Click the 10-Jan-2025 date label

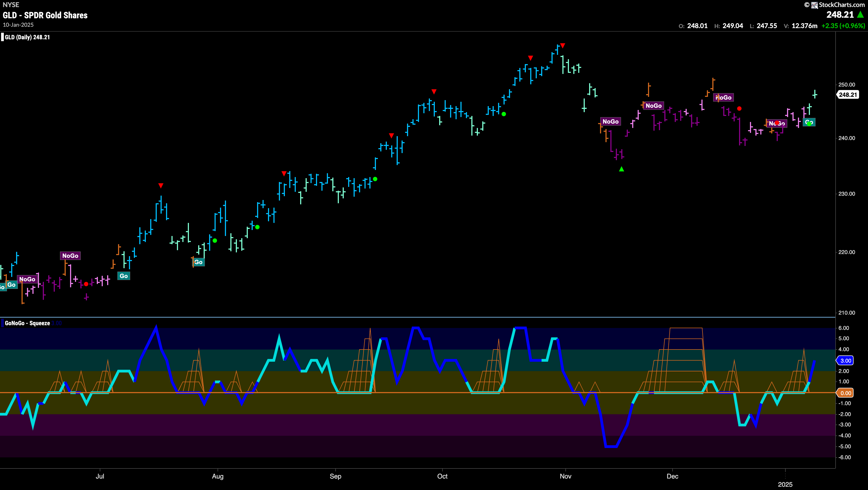click(x=18, y=25)
